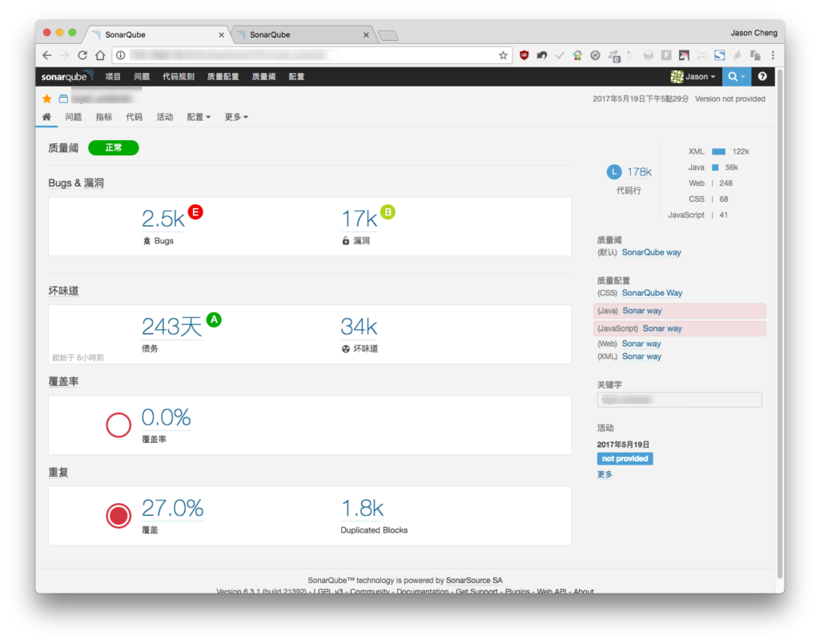This screenshot has width=820, height=644.
Task: Click the empty coverage circle indicator
Action: click(119, 425)
